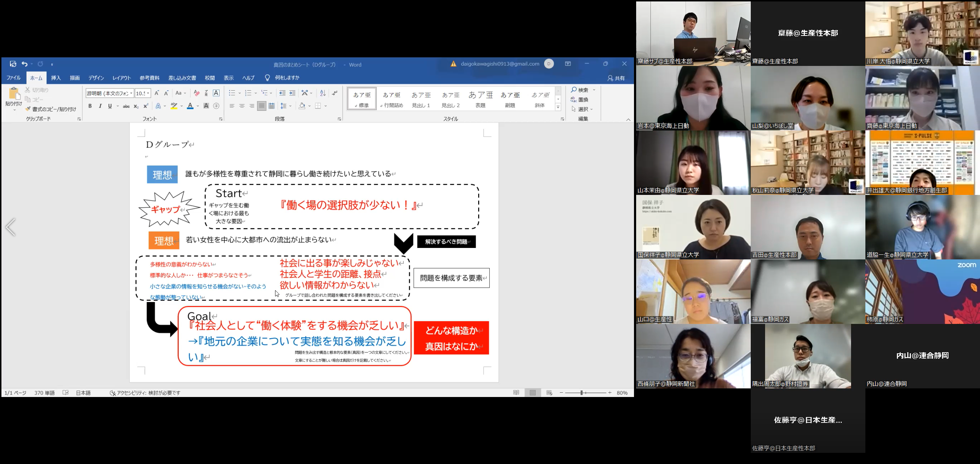Viewport: 980px width, 464px height.
Task: Click the Share (共有) button
Action: 616,78
